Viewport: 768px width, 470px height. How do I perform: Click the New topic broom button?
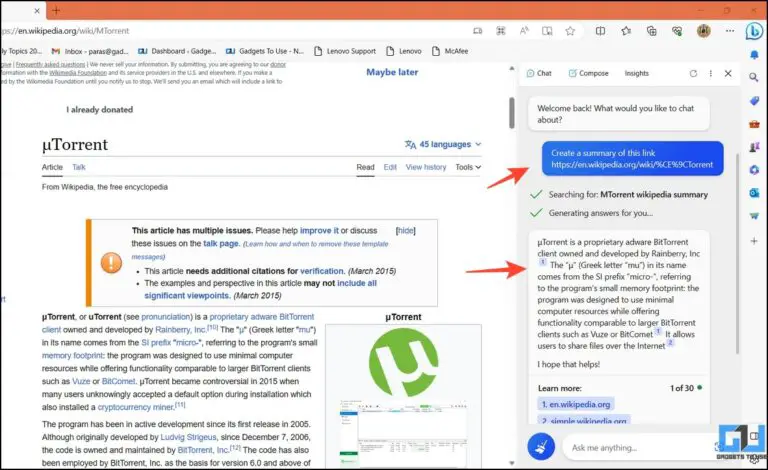541,447
